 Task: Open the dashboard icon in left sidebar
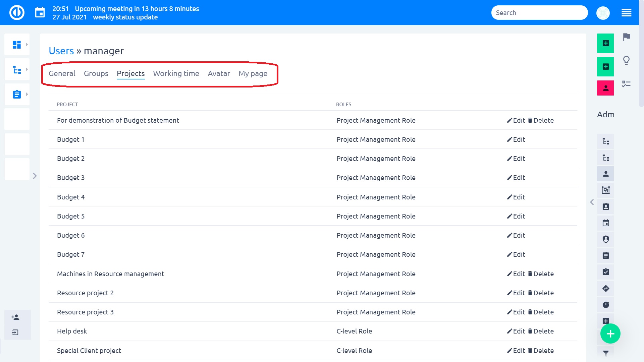17,44
